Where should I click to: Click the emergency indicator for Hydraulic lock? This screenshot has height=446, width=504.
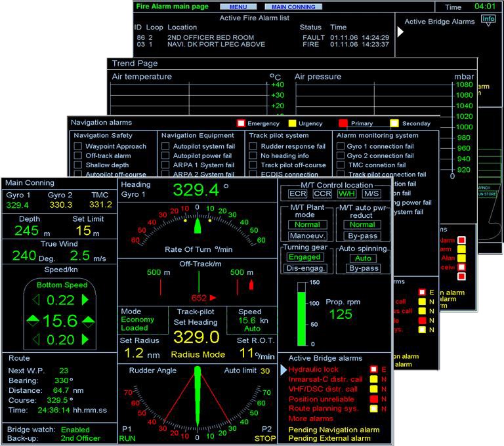pos(373,369)
